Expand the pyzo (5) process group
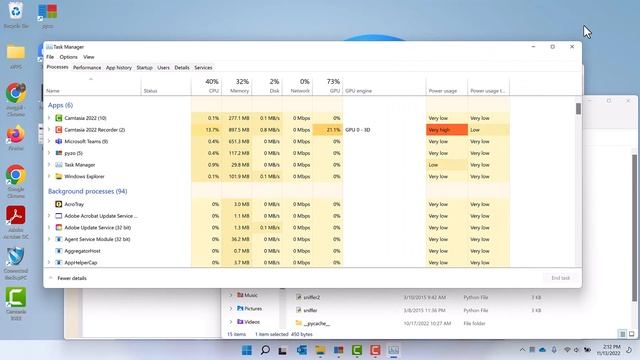Image resolution: width=640 pixels, height=360 pixels. click(49, 153)
